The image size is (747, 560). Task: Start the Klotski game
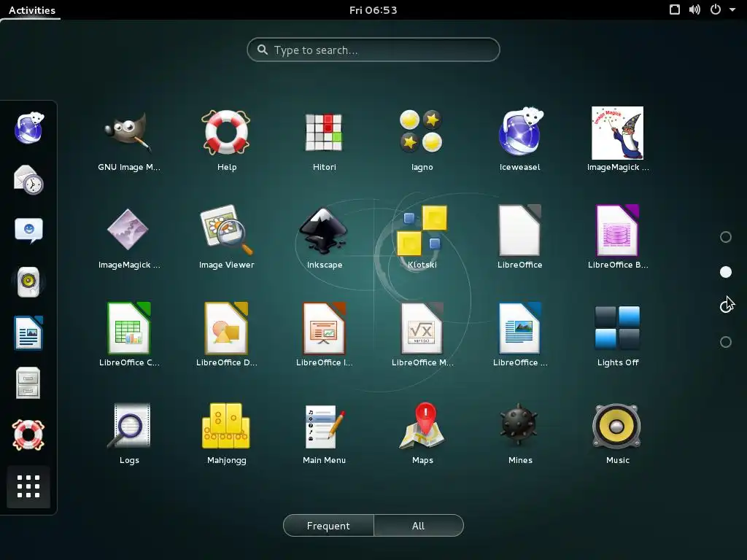tap(422, 238)
